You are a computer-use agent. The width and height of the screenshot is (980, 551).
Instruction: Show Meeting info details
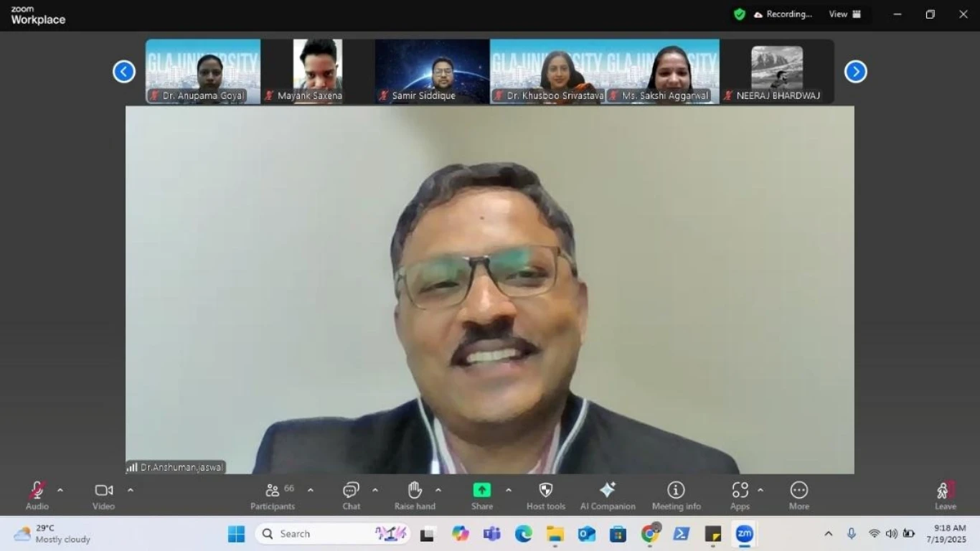(676, 495)
